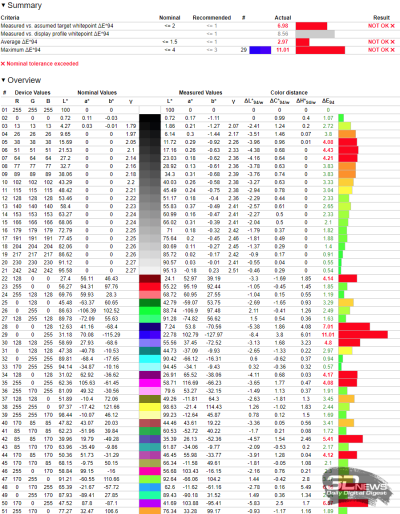Click the blue swatch in Maximum ΔE*94 row

click(x=260, y=50)
